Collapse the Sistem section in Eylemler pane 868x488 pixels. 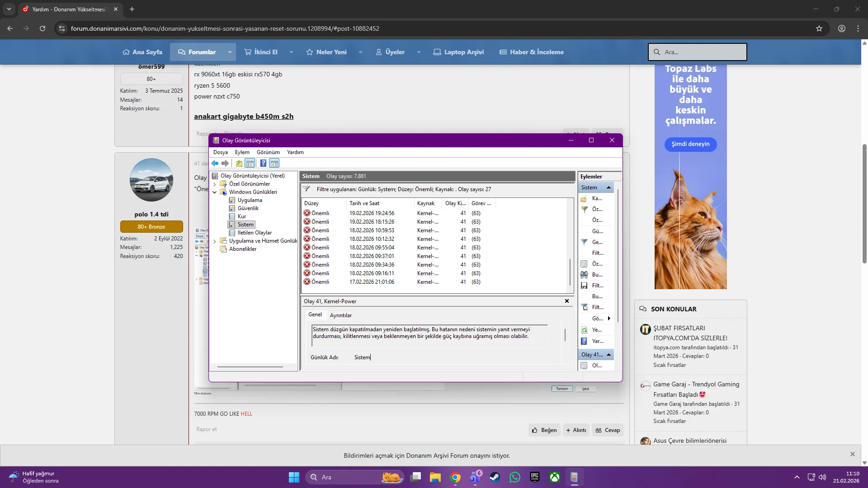click(609, 188)
